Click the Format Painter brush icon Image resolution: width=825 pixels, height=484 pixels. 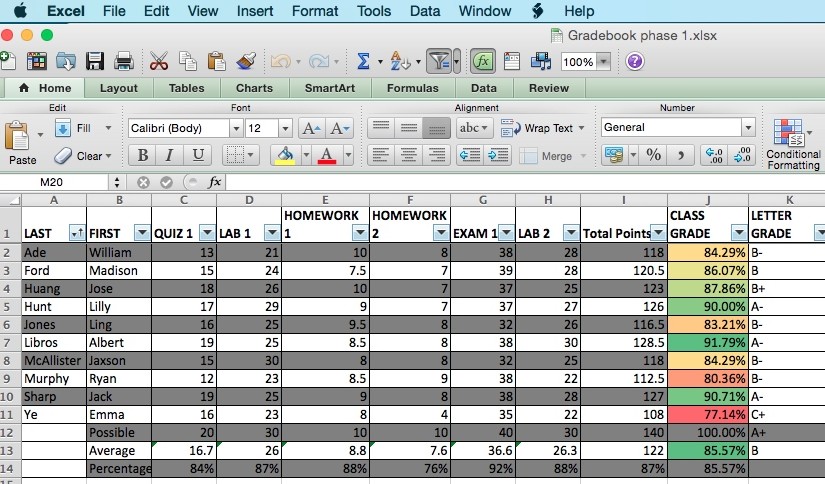pos(246,62)
